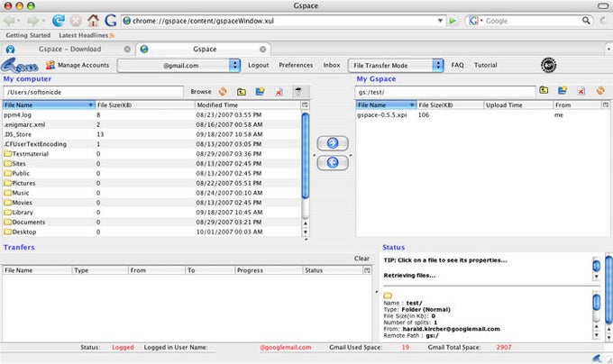This screenshot has width=613, height=364.
Task: Close the Gspace - Download tab
Action: (127, 50)
